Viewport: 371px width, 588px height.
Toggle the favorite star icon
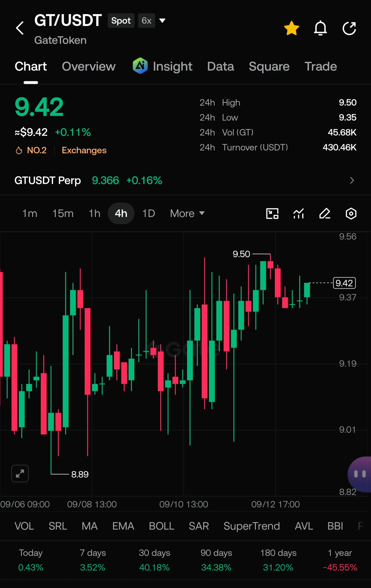(x=291, y=28)
